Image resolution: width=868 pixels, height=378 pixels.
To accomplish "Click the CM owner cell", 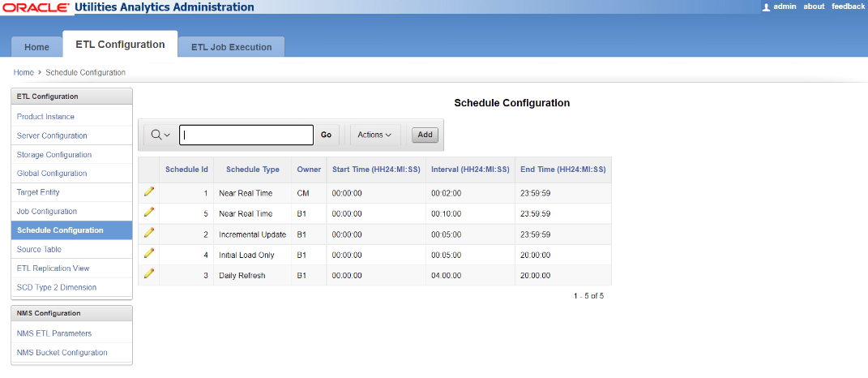I will 301,193.
